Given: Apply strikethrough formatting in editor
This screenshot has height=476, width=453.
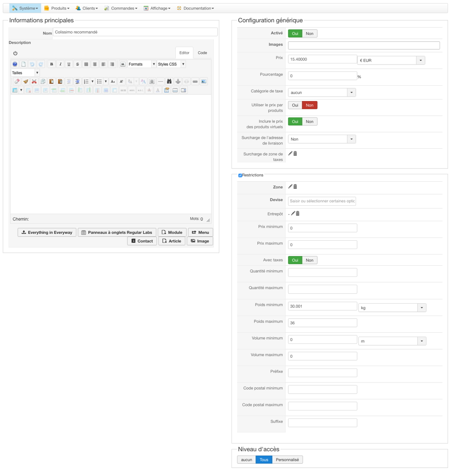Looking at the screenshot, I should [x=77, y=64].
